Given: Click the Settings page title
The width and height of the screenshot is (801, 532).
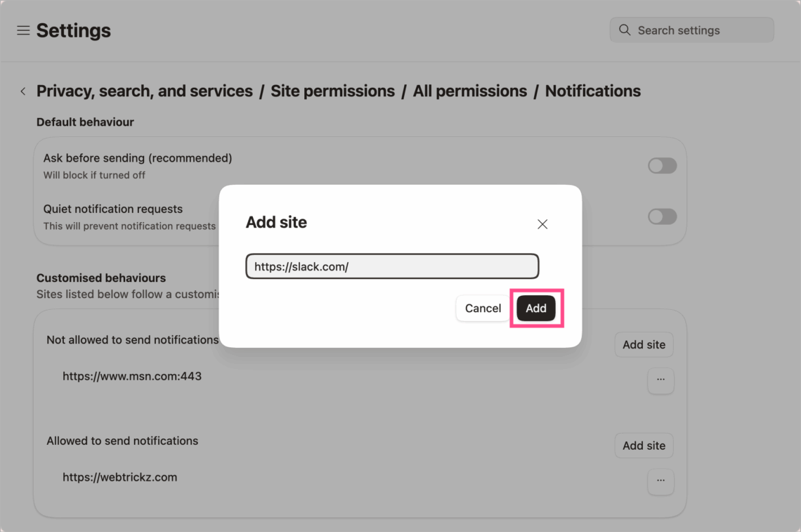Looking at the screenshot, I should click(x=74, y=31).
